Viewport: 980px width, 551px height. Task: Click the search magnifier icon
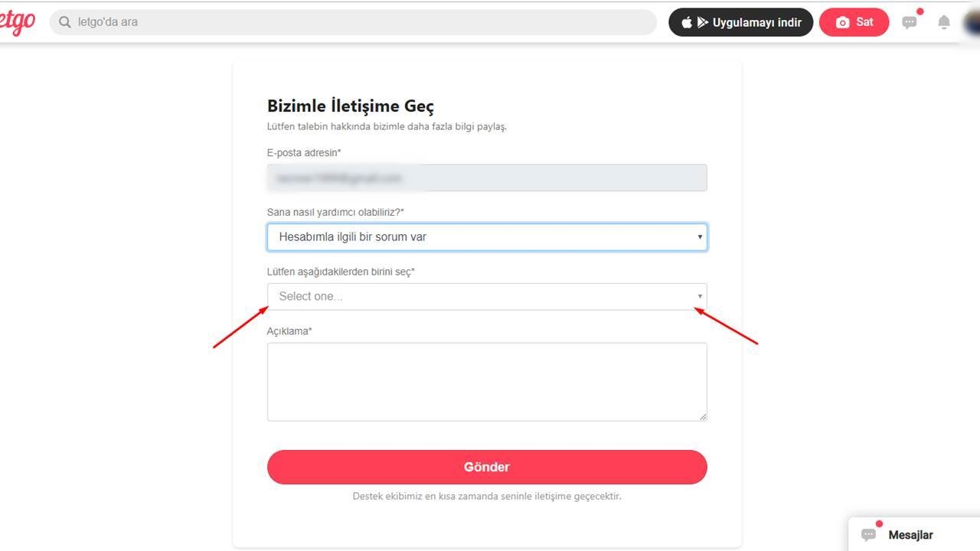[x=65, y=22]
